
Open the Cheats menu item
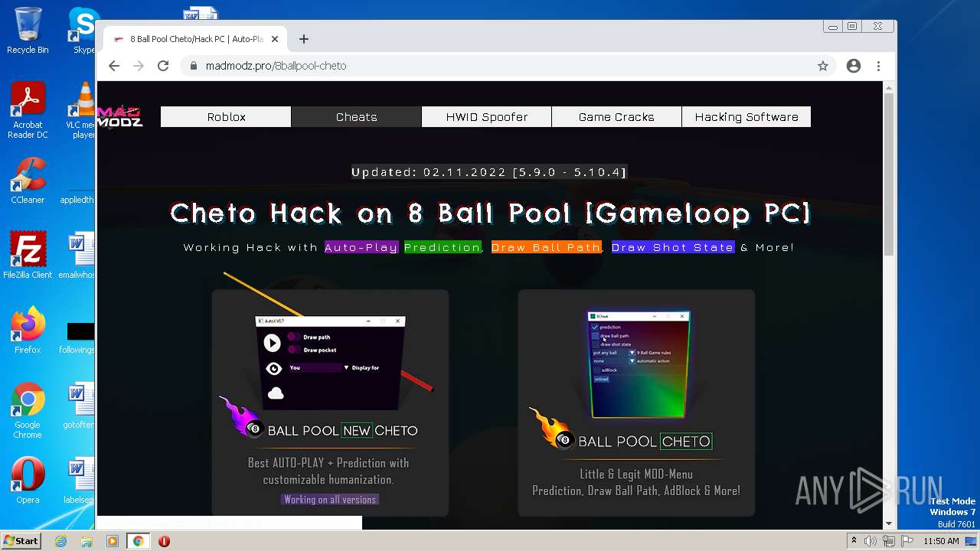pyautogui.click(x=356, y=117)
